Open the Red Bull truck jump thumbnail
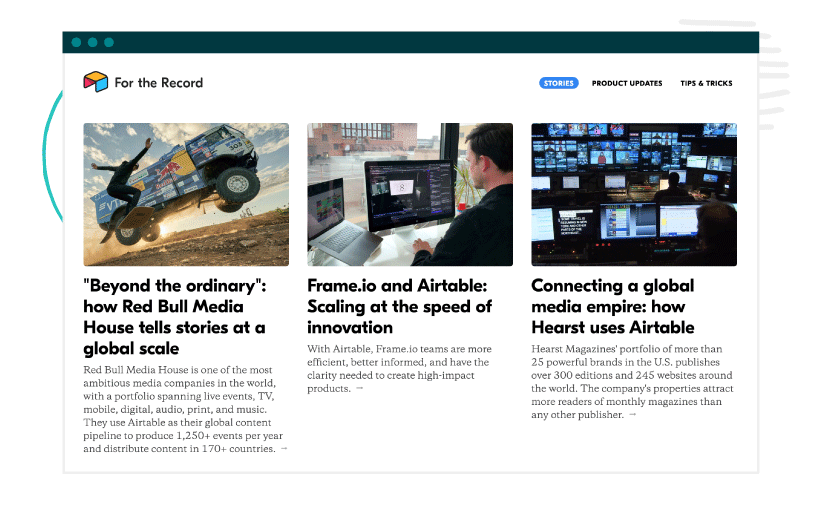This screenshot has width=820, height=509. coord(186,195)
